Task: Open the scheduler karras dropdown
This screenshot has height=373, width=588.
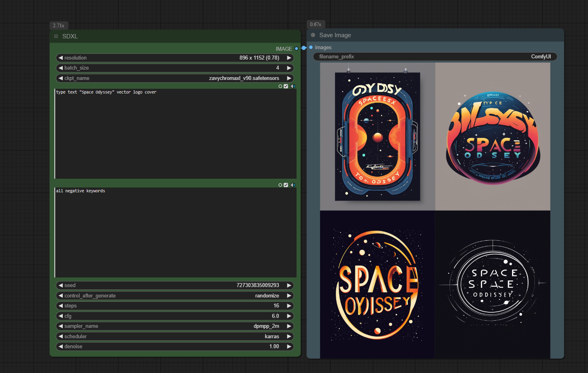Action: pyautogui.click(x=175, y=337)
